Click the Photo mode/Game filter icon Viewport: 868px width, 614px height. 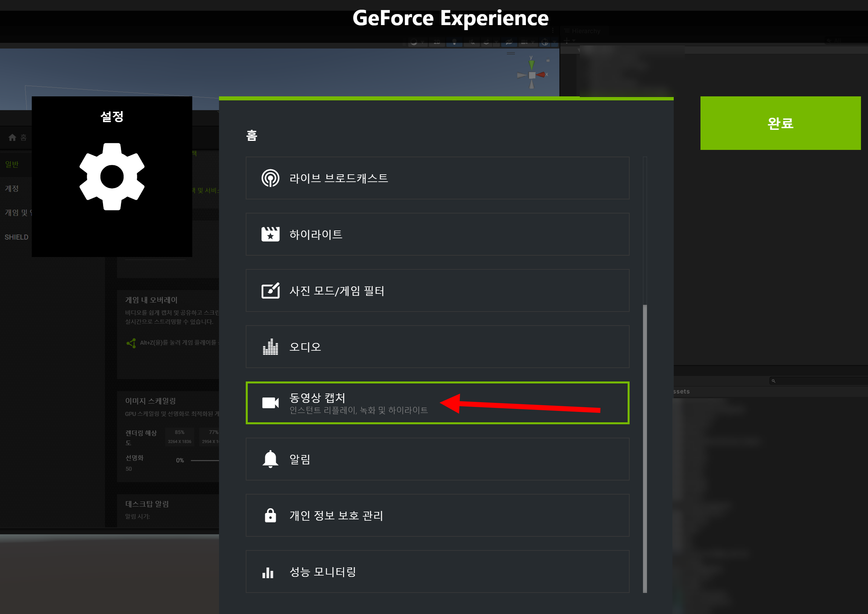tap(270, 290)
